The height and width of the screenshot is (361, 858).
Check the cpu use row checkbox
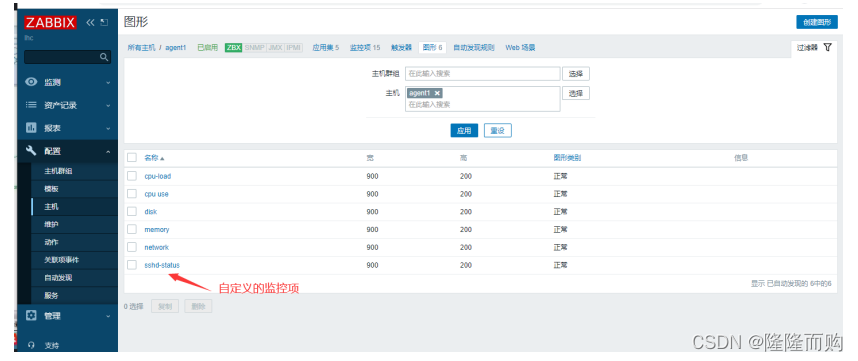click(132, 194)
